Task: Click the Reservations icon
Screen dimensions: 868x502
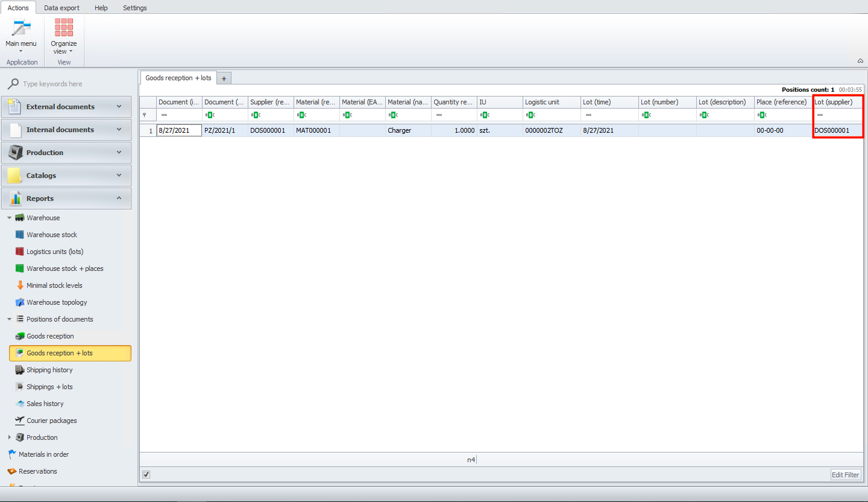Action: (x=12, y=471)
